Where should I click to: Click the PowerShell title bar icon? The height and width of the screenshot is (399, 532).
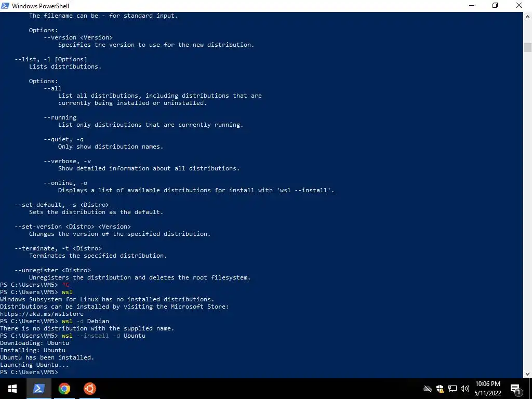click(x=5, y=6)
